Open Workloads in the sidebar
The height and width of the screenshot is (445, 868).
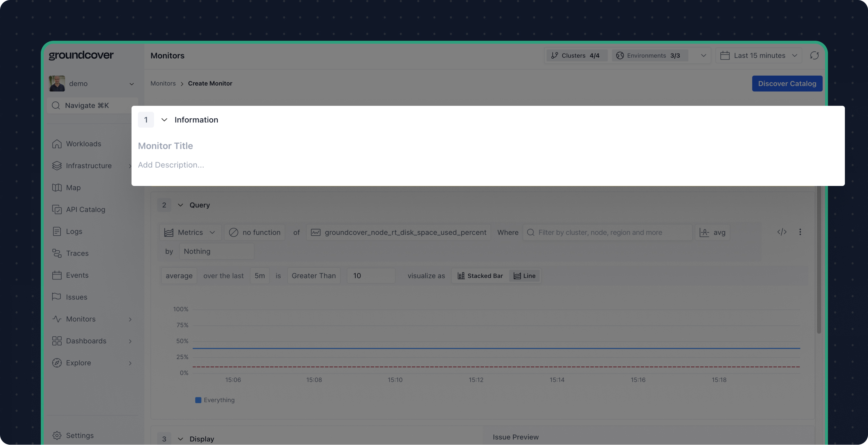click(83, 144)
